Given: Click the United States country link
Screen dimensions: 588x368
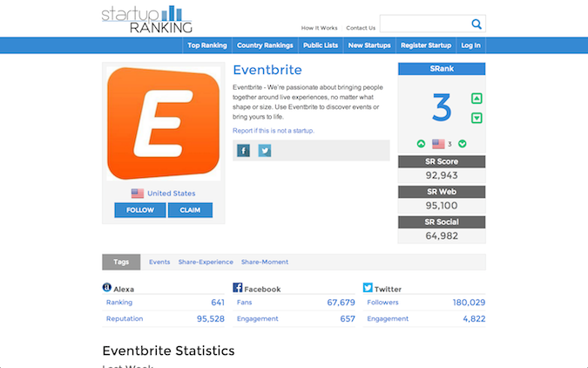Looking at the screenshot, I should pyautogui.click(x=171, y=194).
